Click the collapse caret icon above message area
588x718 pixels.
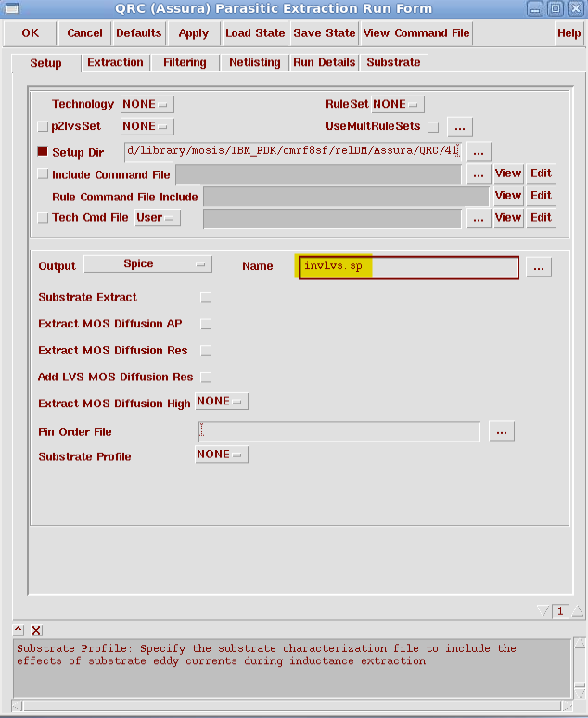coord(19,630)
